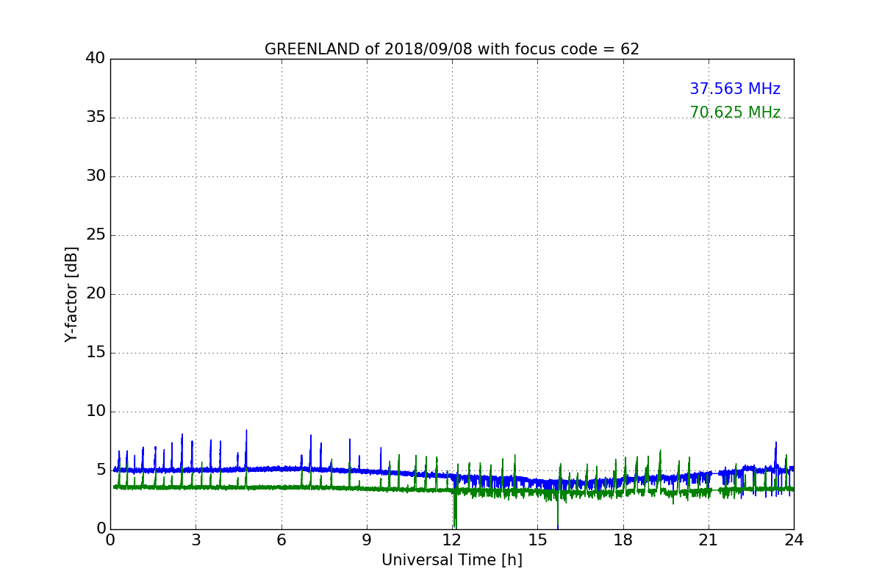Image resolution: width=882 pixels, height=588 pixels.
Task: Click the y-axis tick label 40
Action: click(x=96, y=58)
